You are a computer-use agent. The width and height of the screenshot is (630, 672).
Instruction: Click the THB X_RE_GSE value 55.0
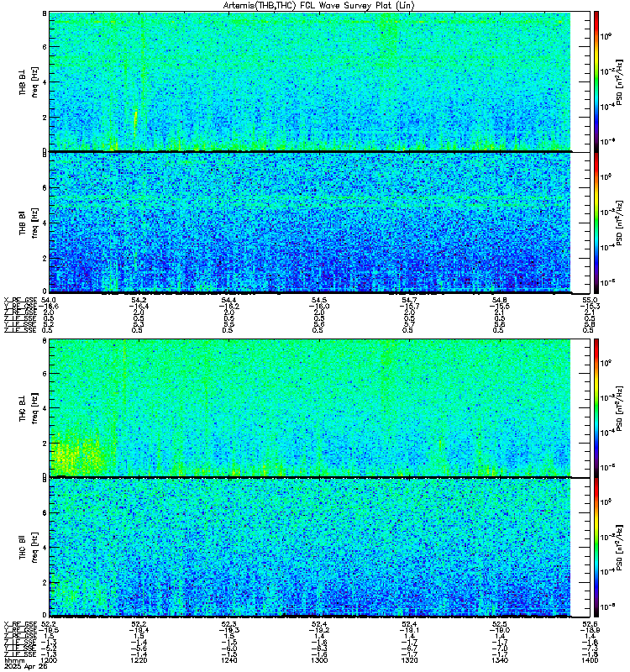(590, 300)
